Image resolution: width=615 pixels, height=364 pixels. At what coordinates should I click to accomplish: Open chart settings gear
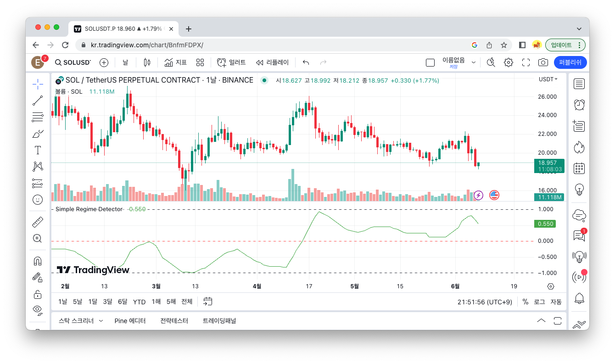tap(509, 62)
